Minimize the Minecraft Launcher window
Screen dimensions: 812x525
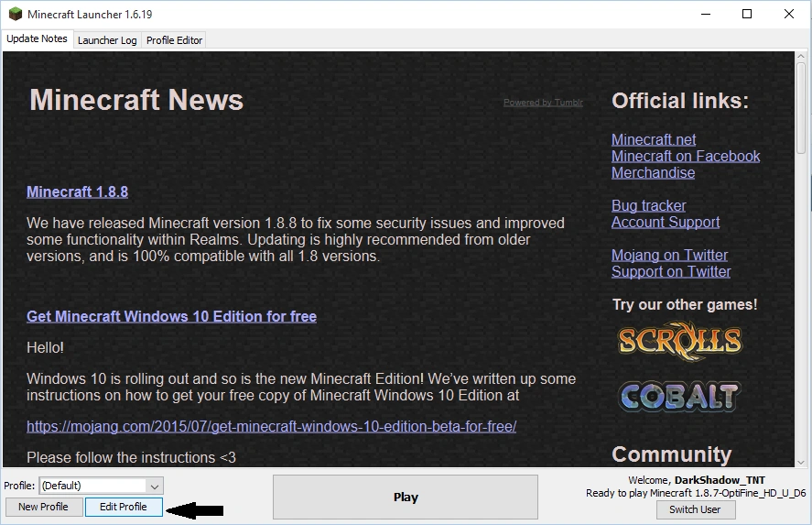point(705,14)
